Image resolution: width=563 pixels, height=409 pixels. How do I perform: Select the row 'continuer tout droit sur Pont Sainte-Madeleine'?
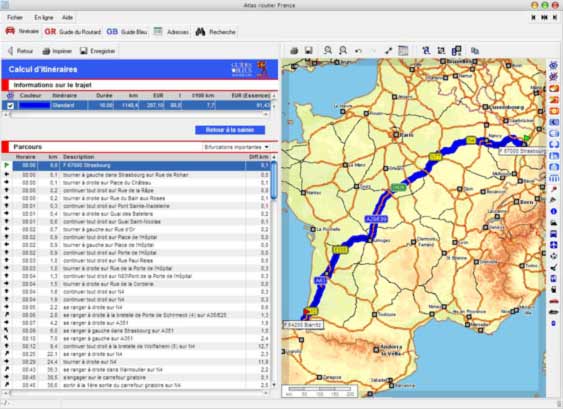(142, 206)
